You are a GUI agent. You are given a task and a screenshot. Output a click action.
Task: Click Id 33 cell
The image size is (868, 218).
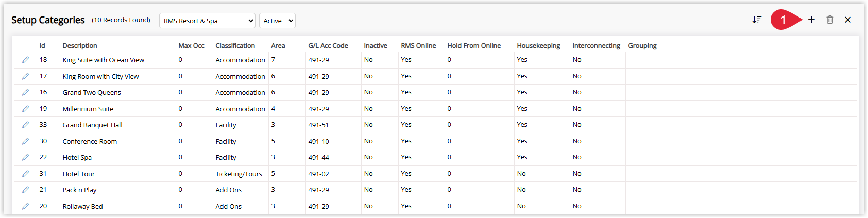point(43,125)
